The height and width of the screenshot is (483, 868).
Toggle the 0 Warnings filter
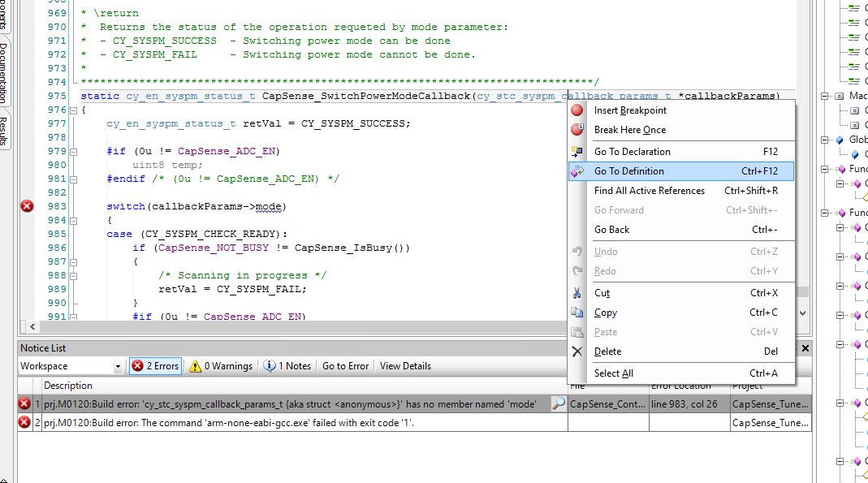(221, 366)
